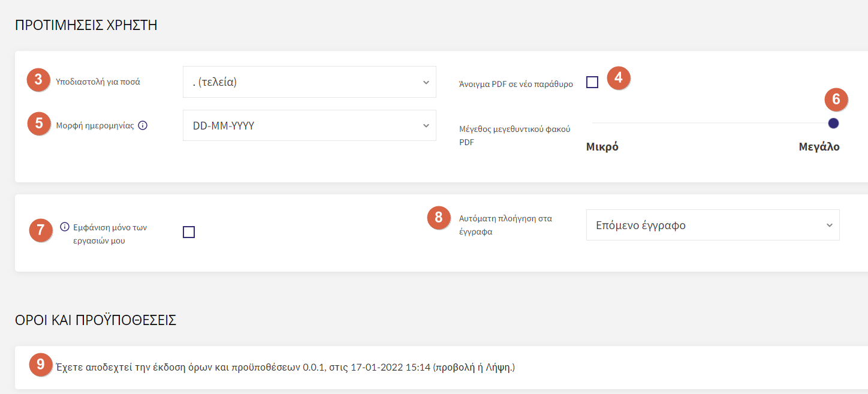Viewport: 868px width, 394px height.
Task: Click the ΟΡΟΙ ΚΑΙ ΠΡΟΫΠΟΘΕΣΕΙΣ section heading
Action: pyautogui.click(x=95, y=320)
